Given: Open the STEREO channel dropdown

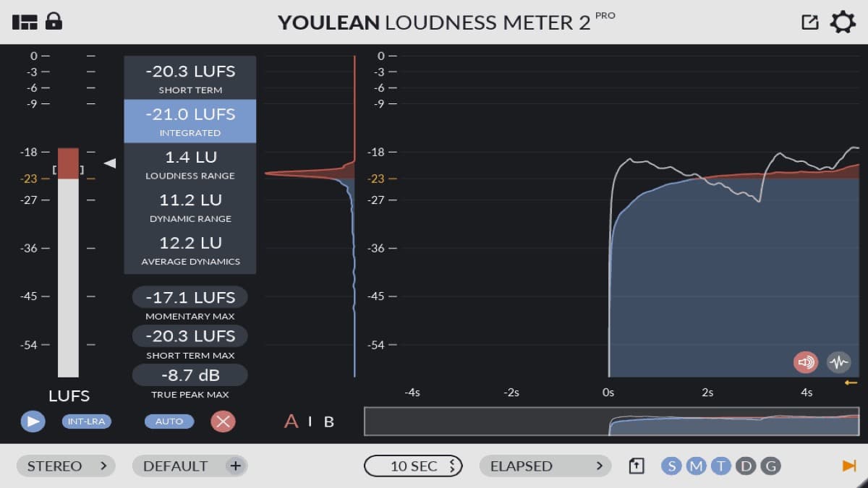Looking at the screenshot, I should [x=66, y=466].
